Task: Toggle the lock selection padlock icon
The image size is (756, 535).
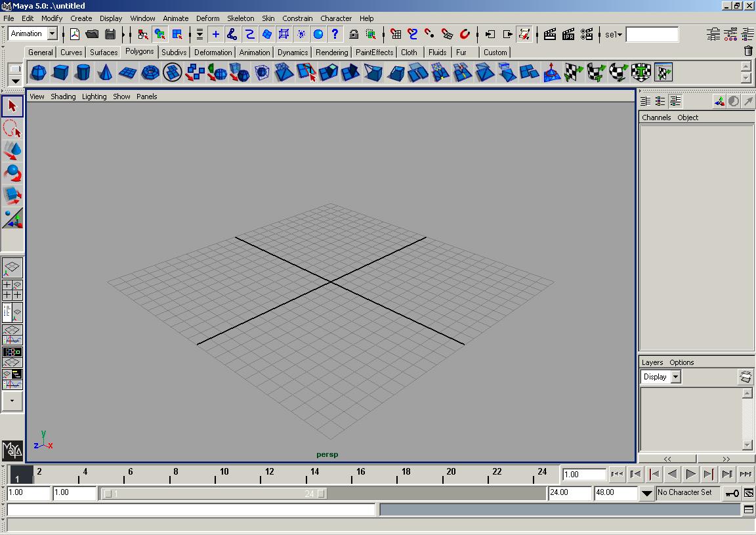Action: pyautogui.click(x=354, y=34)
